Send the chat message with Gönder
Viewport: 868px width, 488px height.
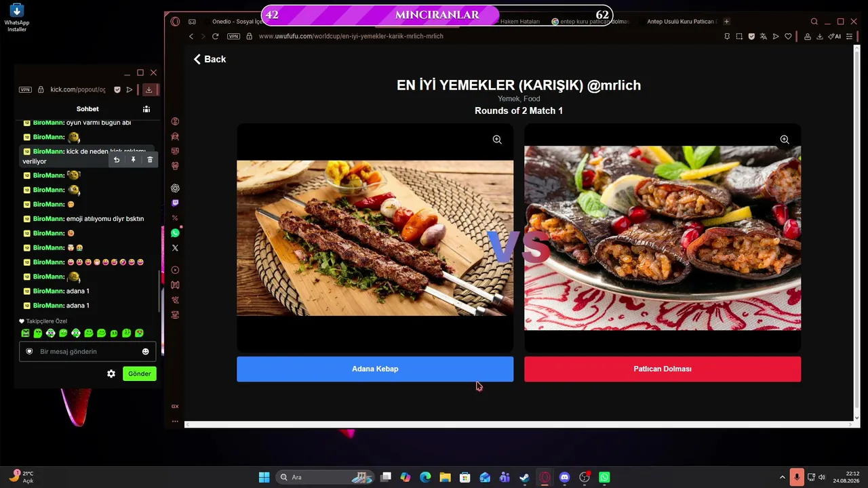[x=140, y=373]
